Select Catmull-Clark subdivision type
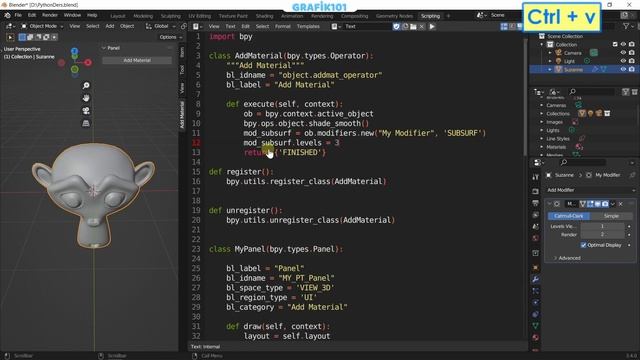 (x=569, y=216)
